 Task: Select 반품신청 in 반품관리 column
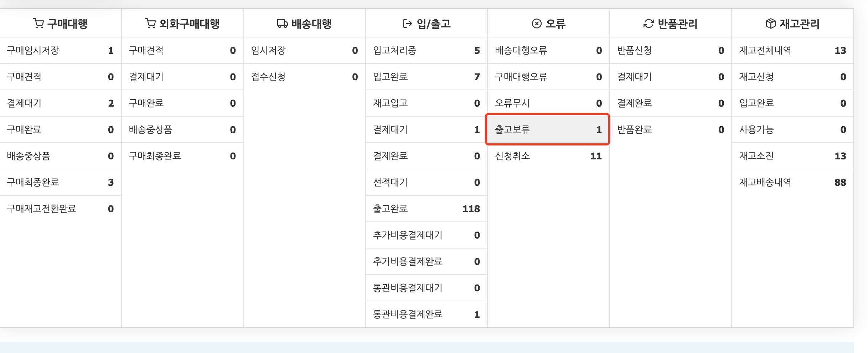point(670,50)
